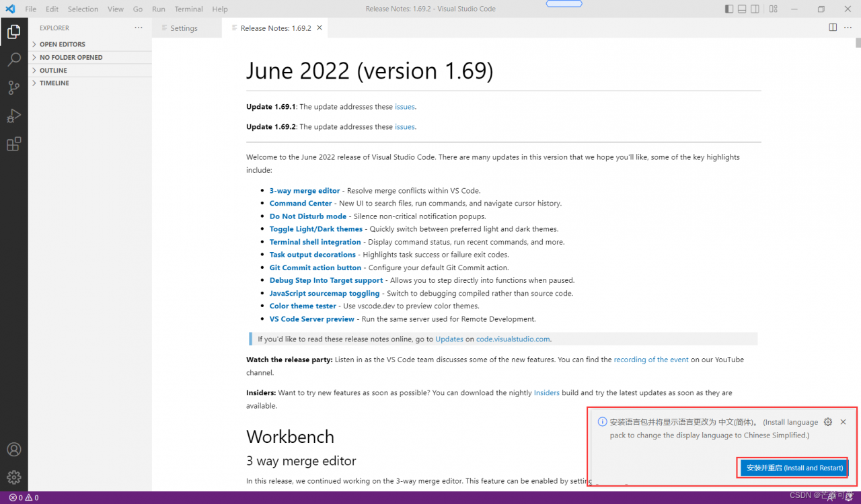Screen dimensions: 861x504
Task: Open the 3-way merge editor link
Action: point(305,191)
